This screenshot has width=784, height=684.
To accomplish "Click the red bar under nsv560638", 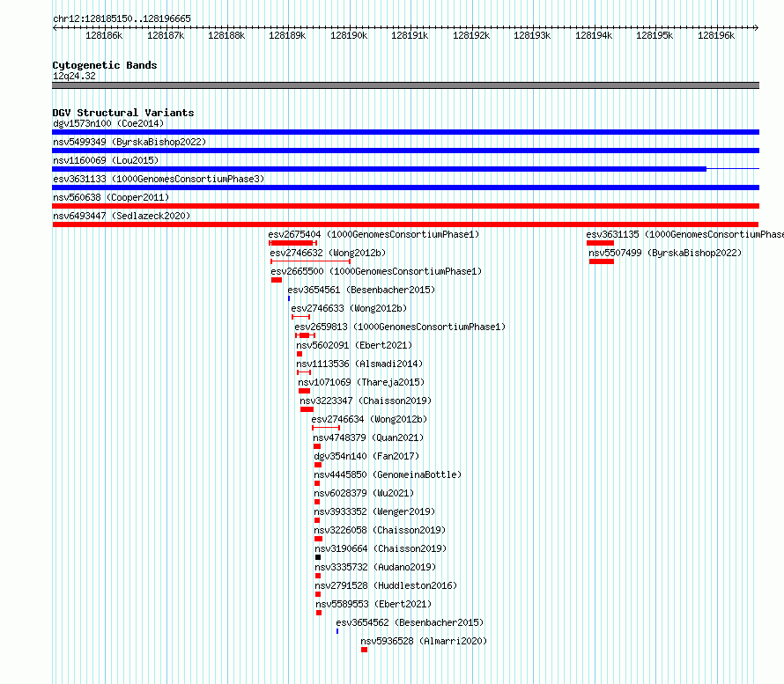I will (x=405, y=206).
